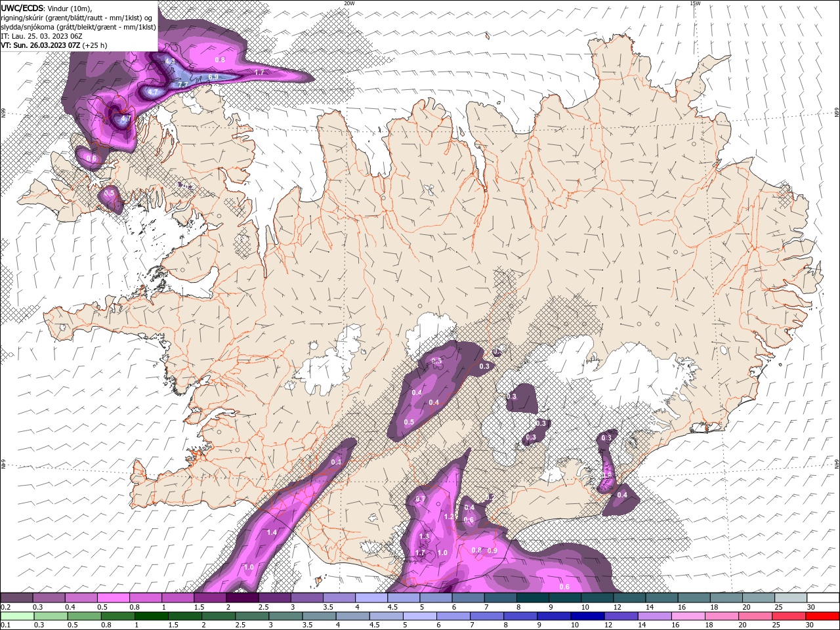Pick the 0.3 light green rain scale swatch
Viewport: 840px width, 630px height.
[x=51, y=616]
